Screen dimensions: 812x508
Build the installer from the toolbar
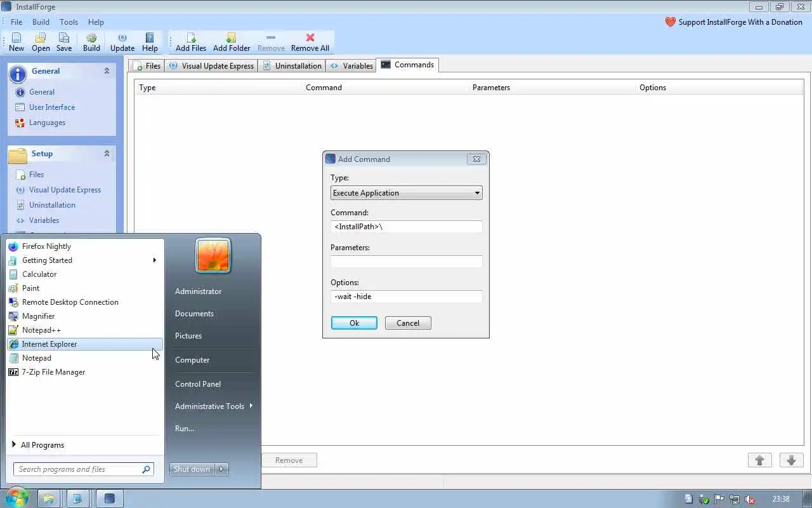91,42
